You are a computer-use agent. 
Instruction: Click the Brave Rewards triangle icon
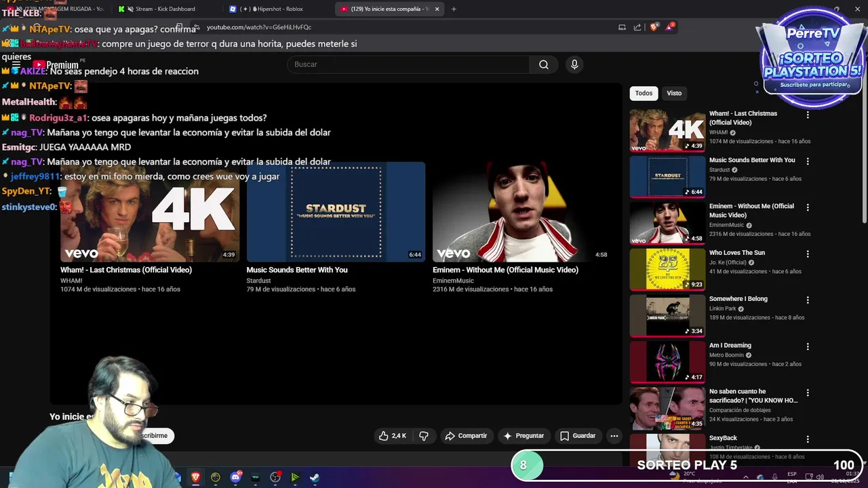point(670,27)
